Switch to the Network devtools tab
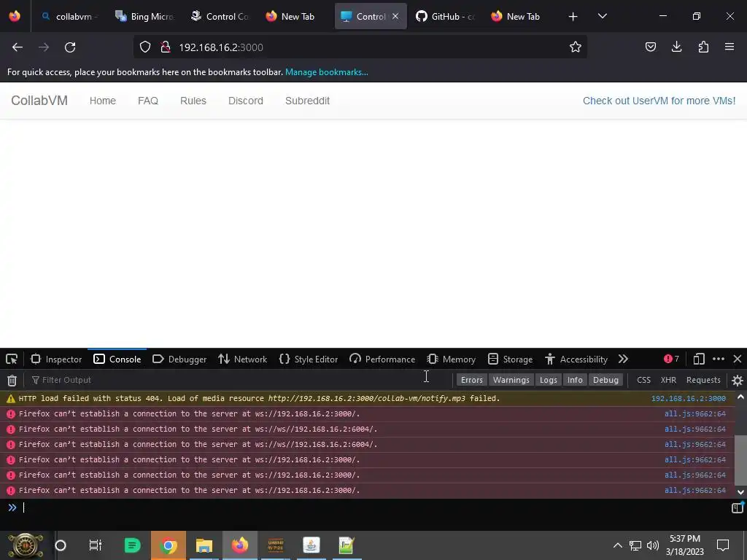The image size is (747, 560). pos(242,359)
